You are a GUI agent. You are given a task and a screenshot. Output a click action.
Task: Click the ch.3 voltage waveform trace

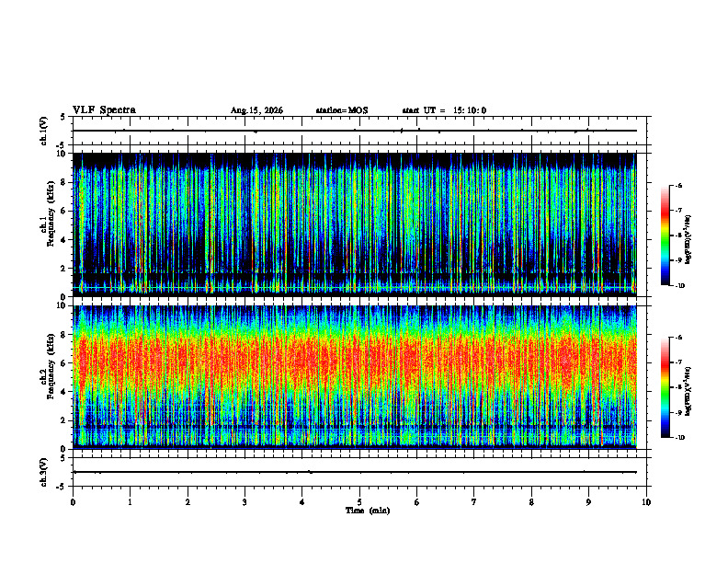355,472
